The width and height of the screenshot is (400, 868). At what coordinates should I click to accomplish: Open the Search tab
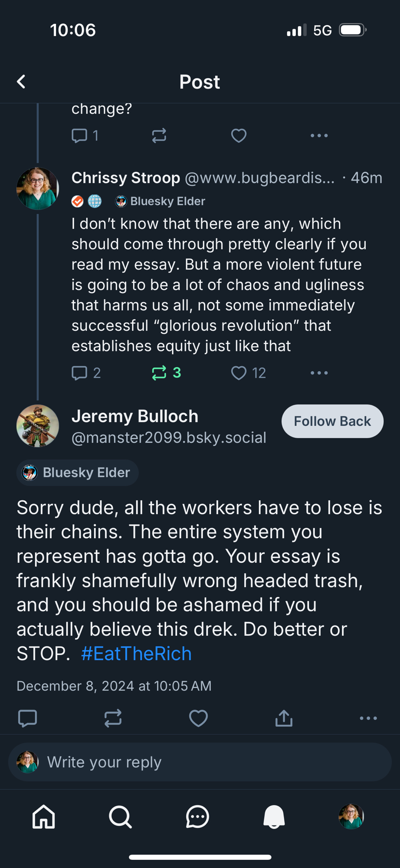pos(120,817)
